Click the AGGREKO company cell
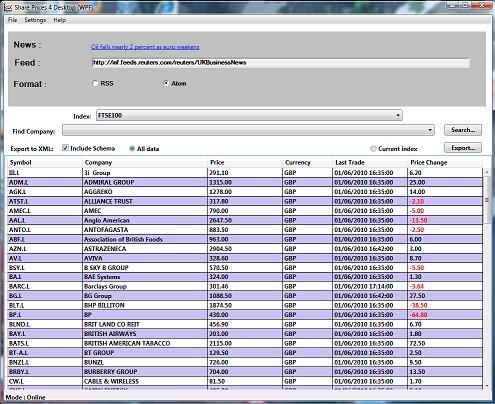Image resolution: width=495 pixels, height=404 pixels. [x=145, y=192]
